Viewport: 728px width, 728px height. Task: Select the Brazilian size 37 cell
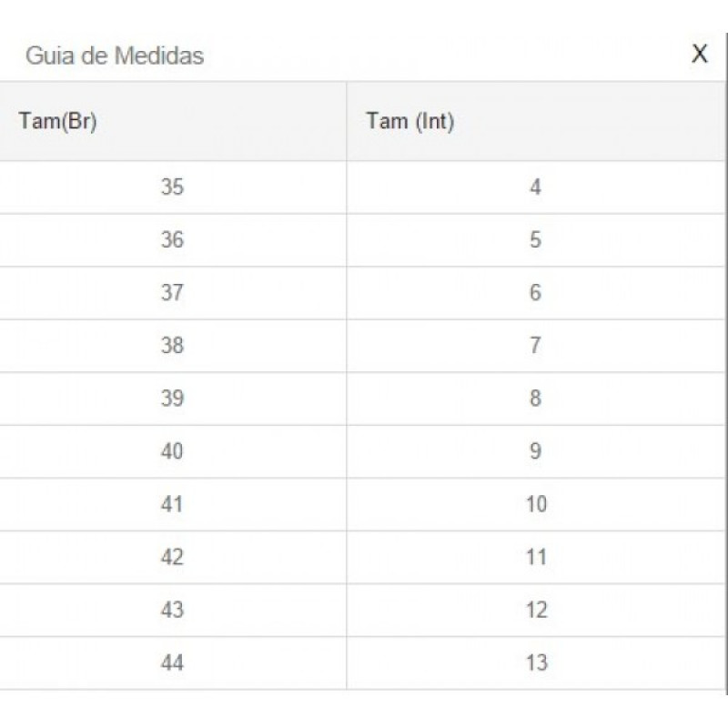point(172,293)
